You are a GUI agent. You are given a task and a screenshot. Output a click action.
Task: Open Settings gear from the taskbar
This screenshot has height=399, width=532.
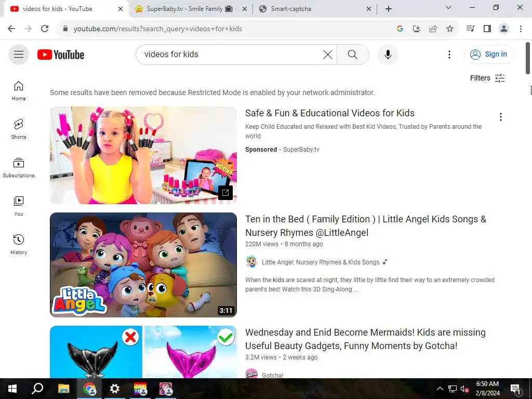tap(115, 389)
